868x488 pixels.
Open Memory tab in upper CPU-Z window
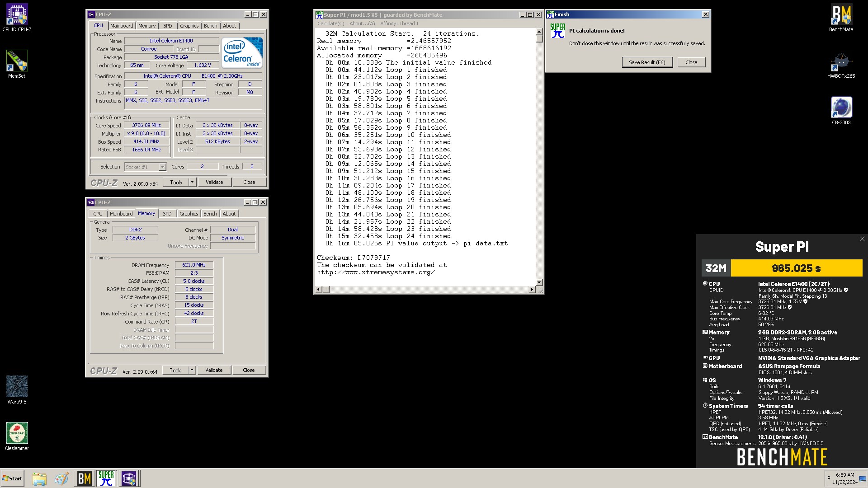[x=147, y=26]
